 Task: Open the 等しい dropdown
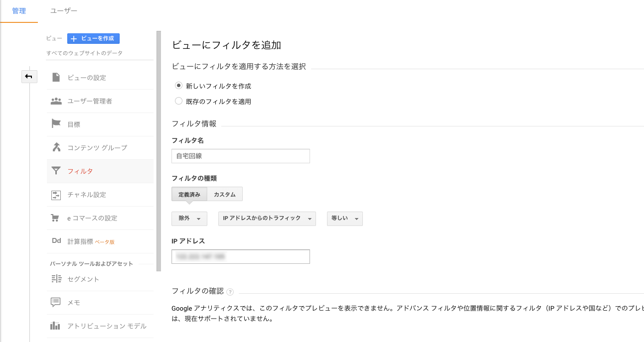(344, 219)
